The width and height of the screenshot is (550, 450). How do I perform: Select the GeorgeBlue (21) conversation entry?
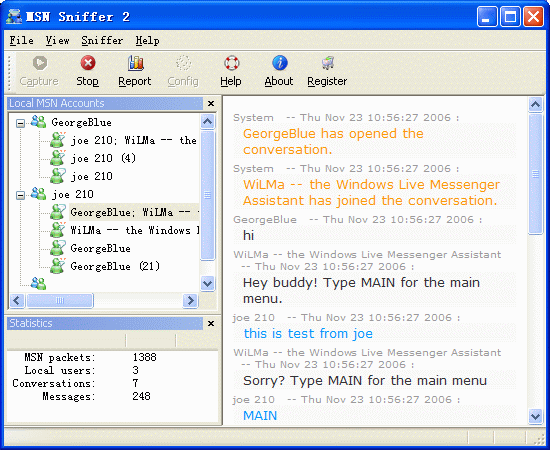(115, 266)
